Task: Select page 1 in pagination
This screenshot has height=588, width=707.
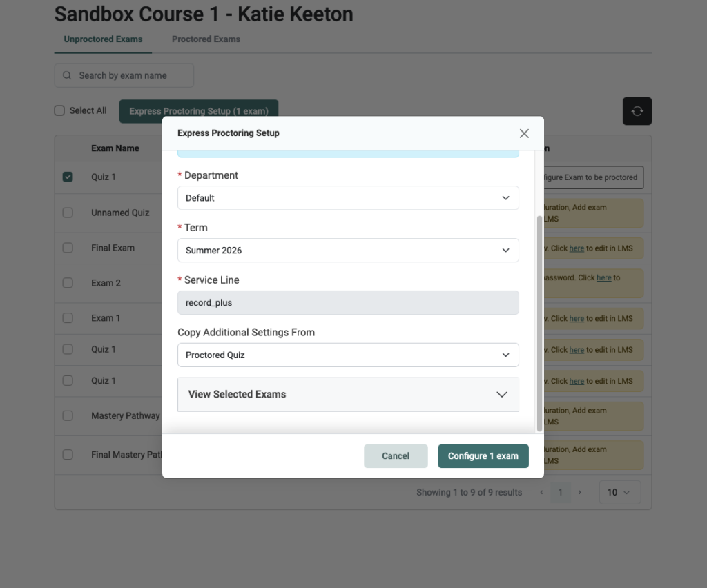Action: [x=561, y=493]
